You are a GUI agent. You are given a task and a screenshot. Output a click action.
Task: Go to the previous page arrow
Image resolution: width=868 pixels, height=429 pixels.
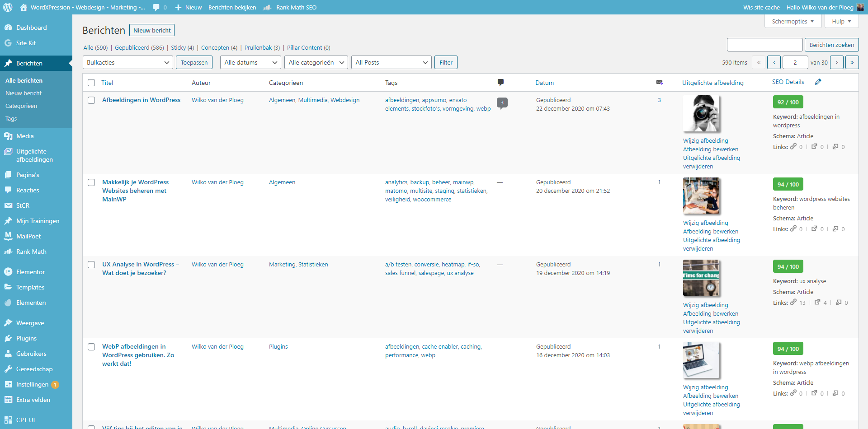(x=774, y=62)
